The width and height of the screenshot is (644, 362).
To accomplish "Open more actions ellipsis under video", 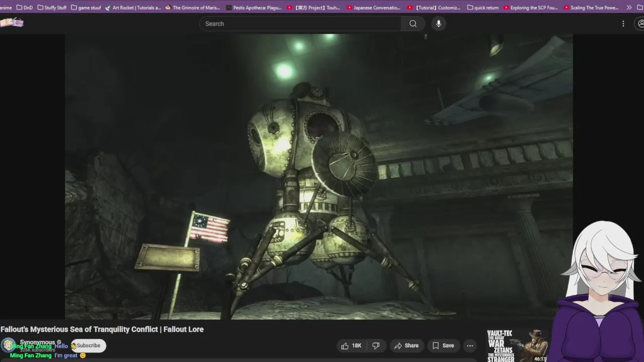I will [470, 345].
